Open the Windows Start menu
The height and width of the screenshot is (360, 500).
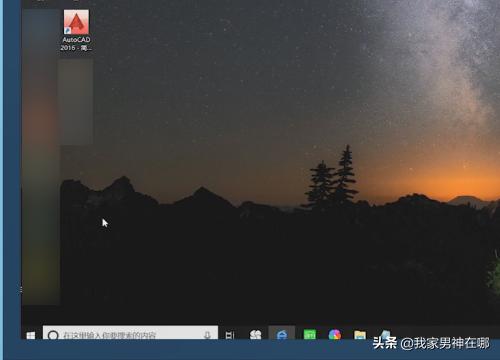pyautogui.click(x=31, y=335)
